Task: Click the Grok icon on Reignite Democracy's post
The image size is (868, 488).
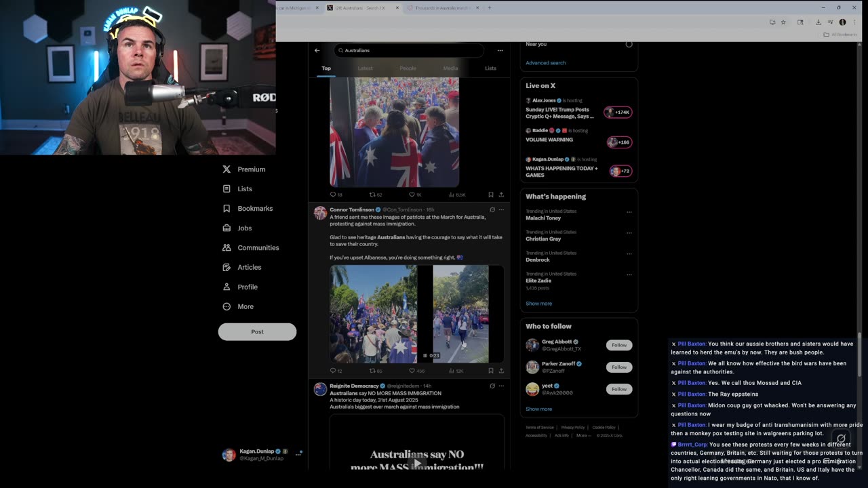Action: click(x=492, y=386)
